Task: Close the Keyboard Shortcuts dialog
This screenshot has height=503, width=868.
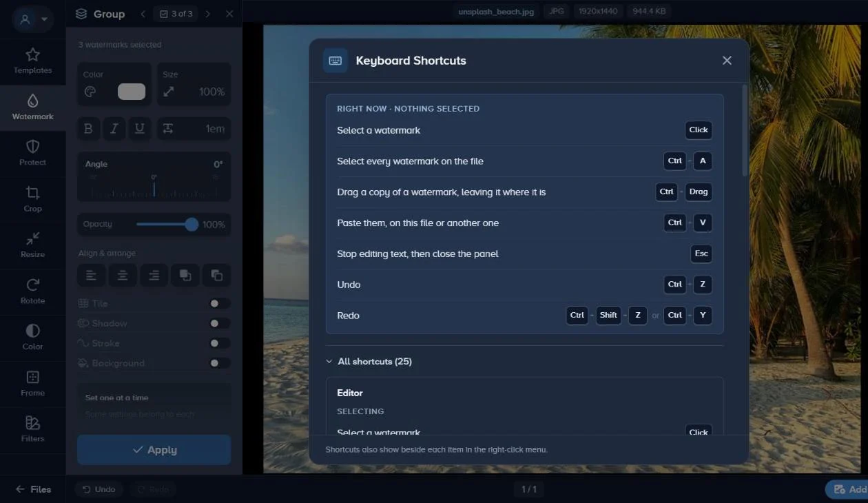Action: pos(727,61)
